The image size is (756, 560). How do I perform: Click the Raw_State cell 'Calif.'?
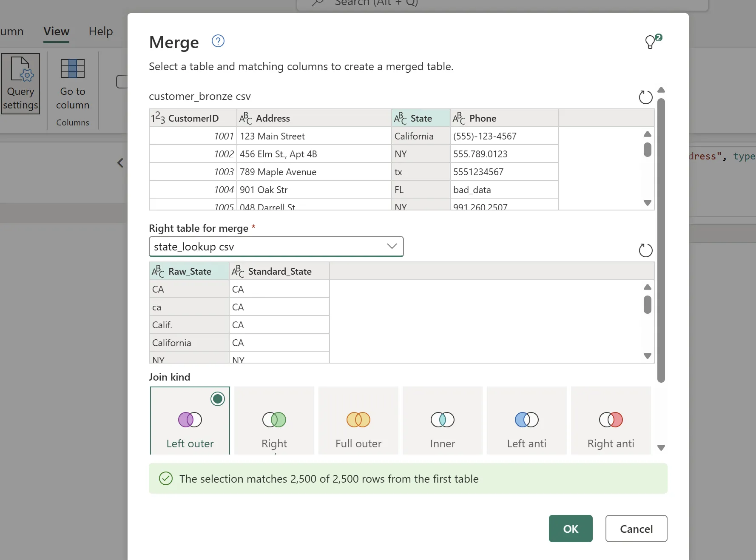click(189, 325)
